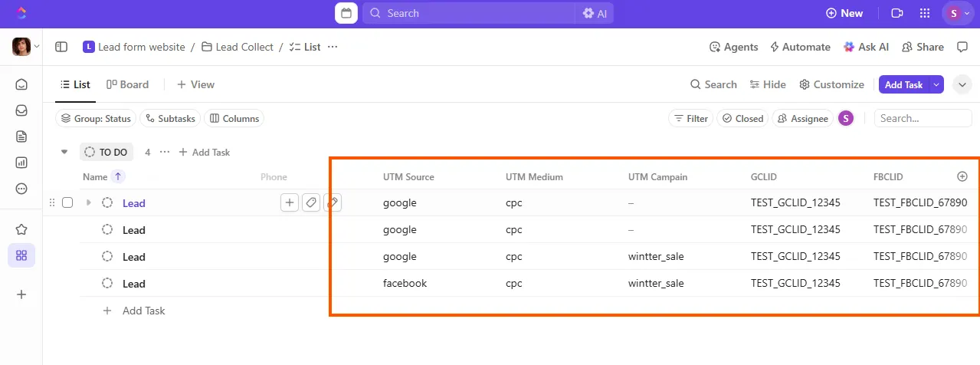Viewport: 980px width, 365px height.
Task: Open More menu in left sidebar
Action: pos(21,189)
